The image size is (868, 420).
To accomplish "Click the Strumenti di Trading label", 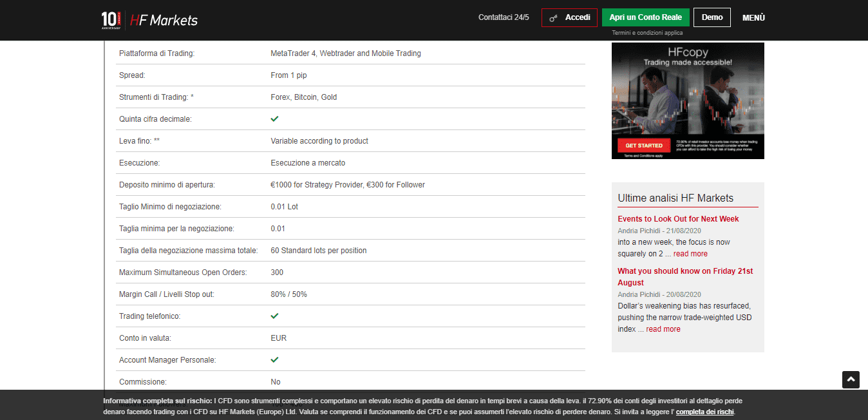I will coord(156,97).
